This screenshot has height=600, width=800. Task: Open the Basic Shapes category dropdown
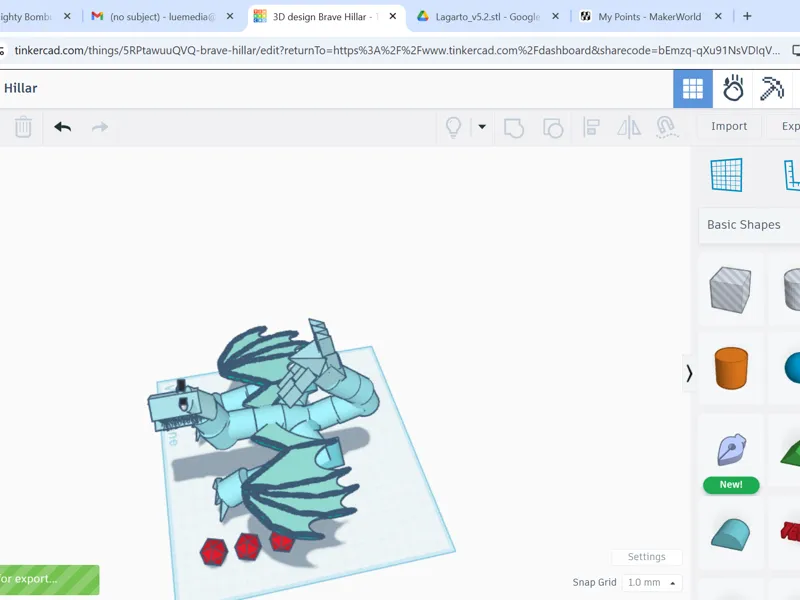749,225
